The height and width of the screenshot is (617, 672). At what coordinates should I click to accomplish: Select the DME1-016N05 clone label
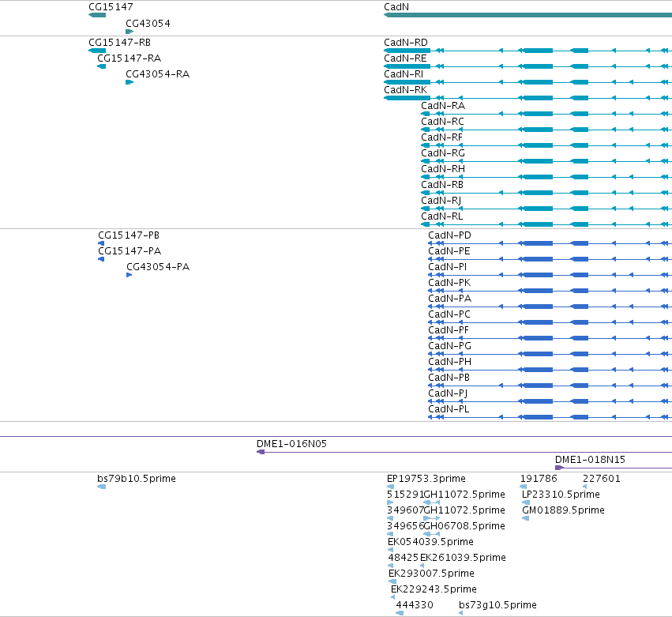tap(291, 444)
